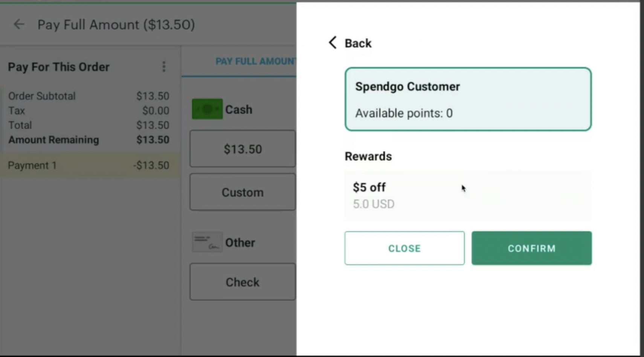Click the Cash section label
644x357 pixels.
click(239, 110)
